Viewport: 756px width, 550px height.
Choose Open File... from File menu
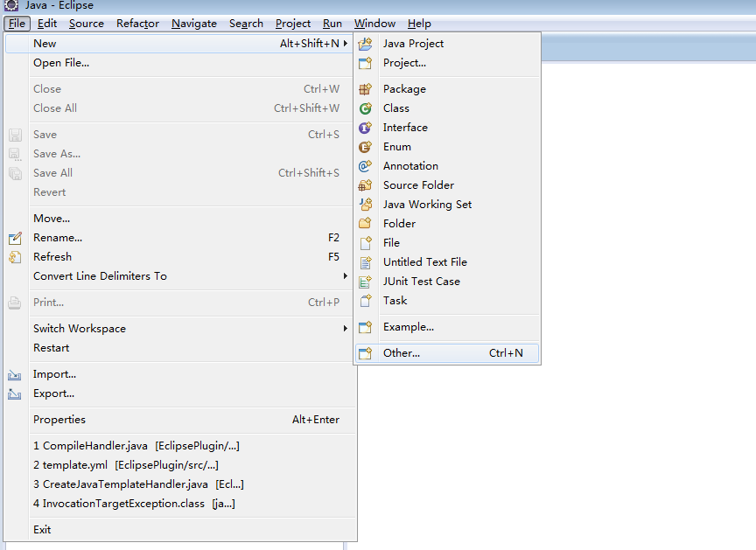click(x=179, y=63)
